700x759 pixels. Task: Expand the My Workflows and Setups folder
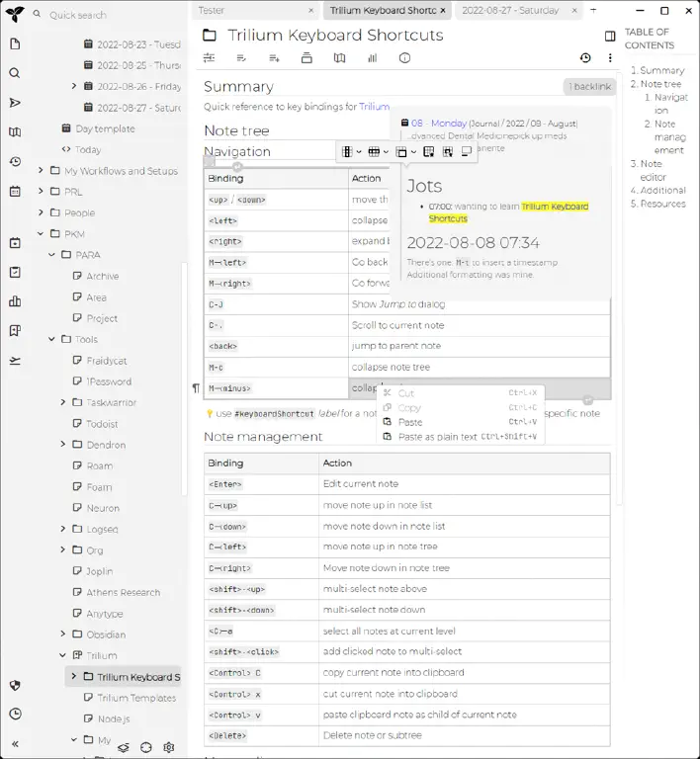[x=41, y=170]
